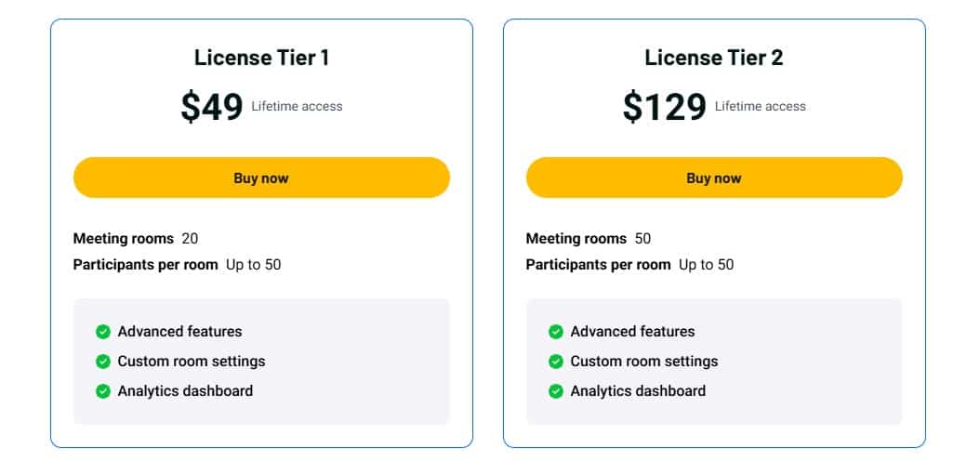Click the $129 price in Tier 2

[665, 107]
